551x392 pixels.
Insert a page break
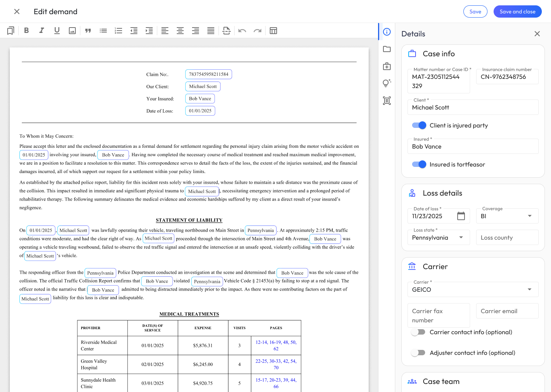(x=227, y=31)
